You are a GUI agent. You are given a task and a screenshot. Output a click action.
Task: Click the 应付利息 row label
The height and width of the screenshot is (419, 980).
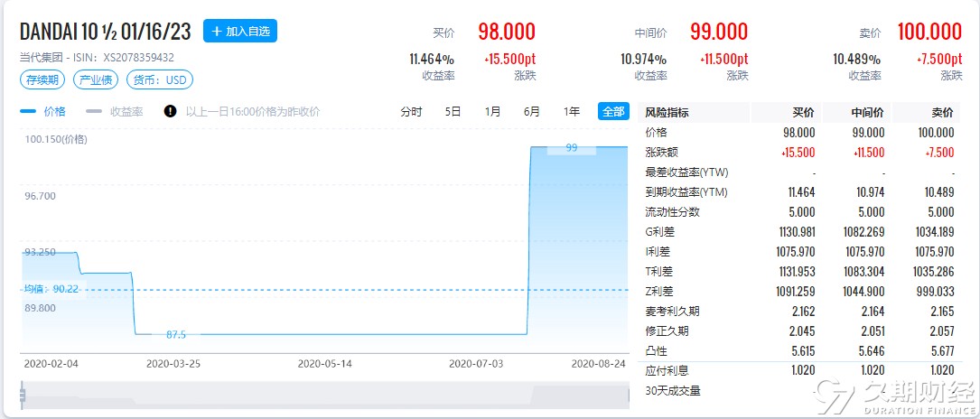(667, 370)
